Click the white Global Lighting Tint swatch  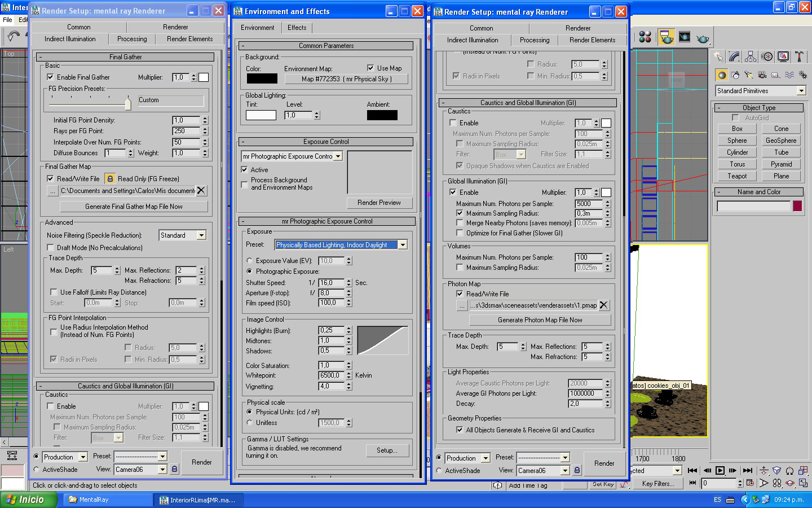(261, 115)
